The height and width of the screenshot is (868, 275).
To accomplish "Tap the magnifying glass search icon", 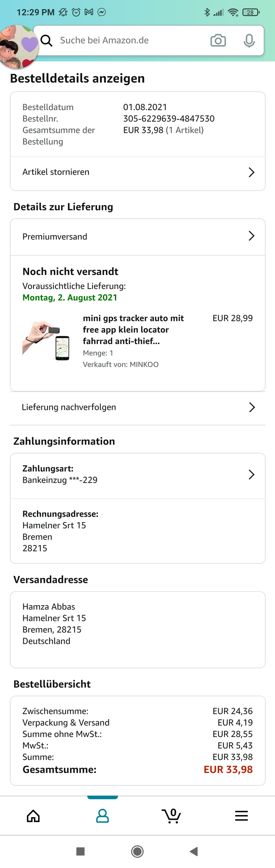I will [x=47, y=41].
